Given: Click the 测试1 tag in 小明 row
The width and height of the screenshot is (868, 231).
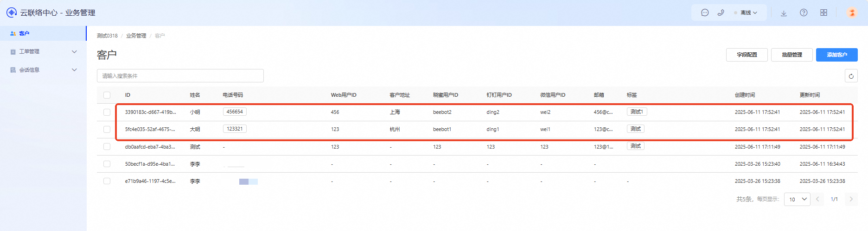Looking at the screenshot, I should [x=637, y=112].
